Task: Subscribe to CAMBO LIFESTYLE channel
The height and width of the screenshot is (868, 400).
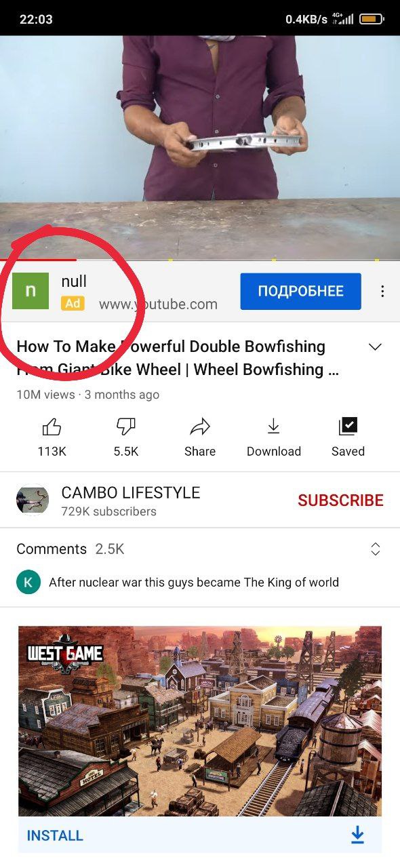Action: pos(340,500)
